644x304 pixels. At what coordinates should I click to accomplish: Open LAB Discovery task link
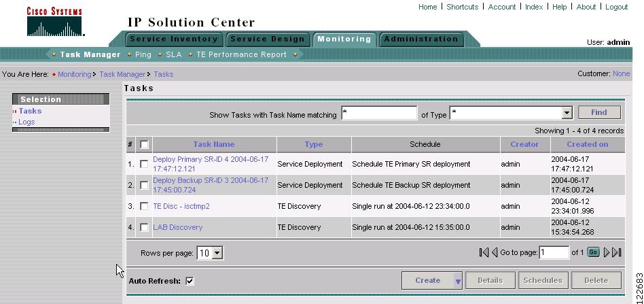pyautogui.click(x=178, y=227)
